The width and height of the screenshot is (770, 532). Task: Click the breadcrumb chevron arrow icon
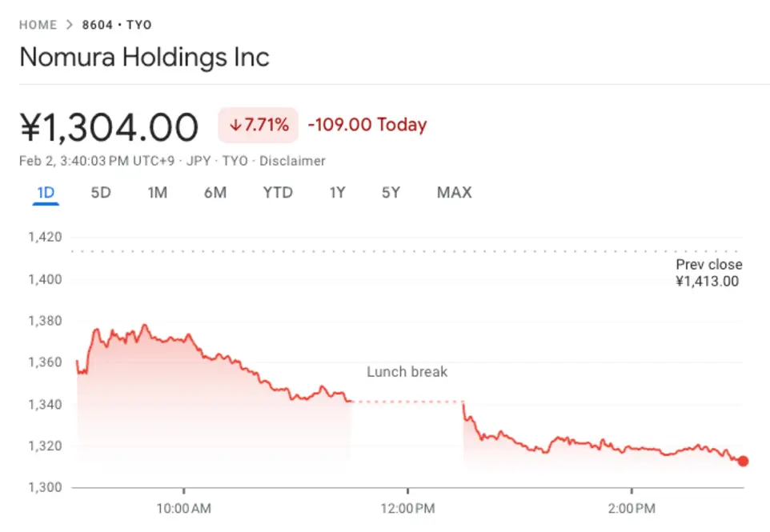(x=70, y=25)
